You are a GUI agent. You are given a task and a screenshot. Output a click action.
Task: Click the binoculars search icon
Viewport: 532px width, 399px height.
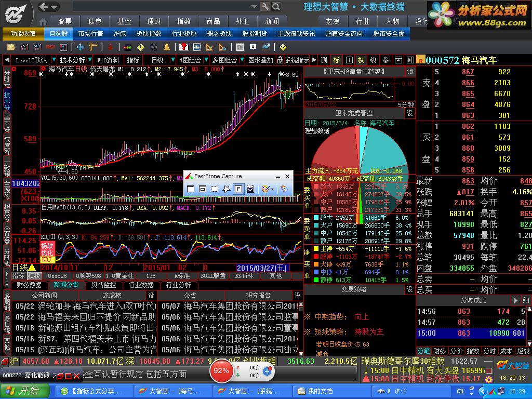click(x=154, y=47)
